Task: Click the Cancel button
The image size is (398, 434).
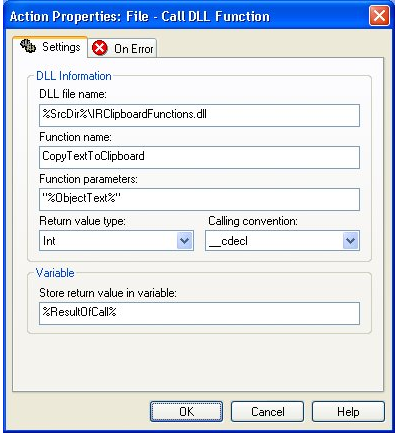Action: [x=267, y=411]
